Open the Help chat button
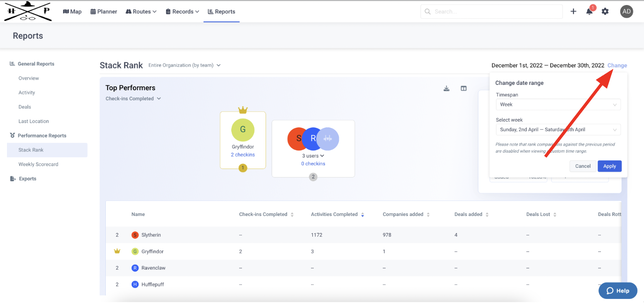 618,291
